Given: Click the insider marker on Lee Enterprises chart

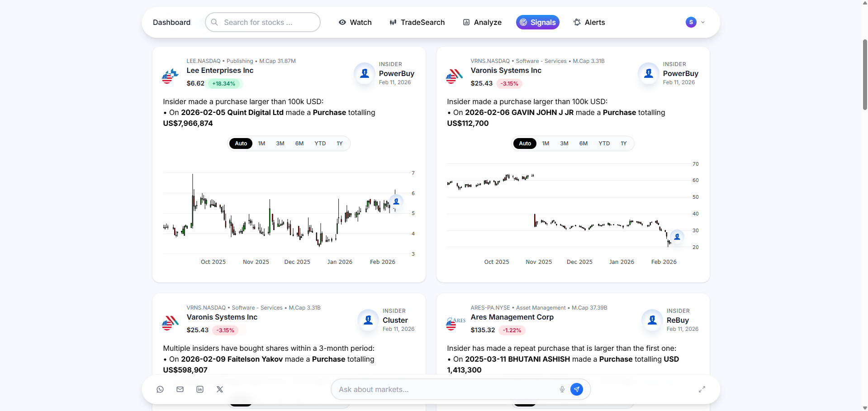Looking at the screenshot, I should (x=396, y=201).
